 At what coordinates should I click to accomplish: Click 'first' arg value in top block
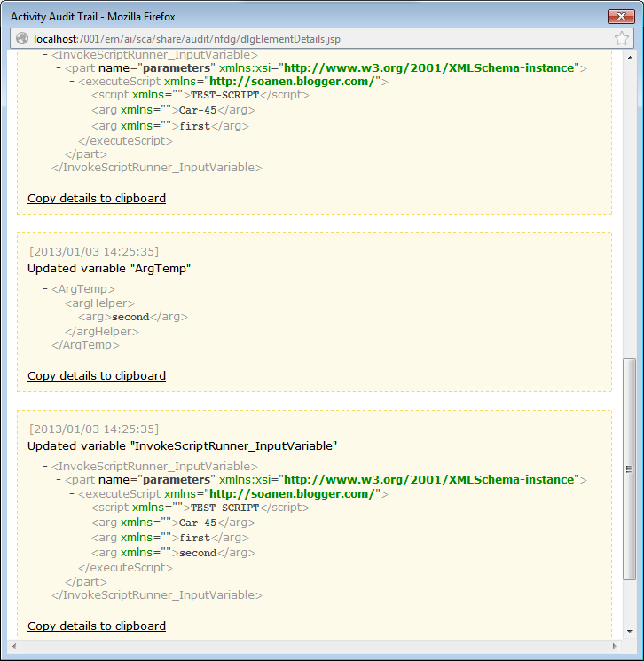point(195,126)
